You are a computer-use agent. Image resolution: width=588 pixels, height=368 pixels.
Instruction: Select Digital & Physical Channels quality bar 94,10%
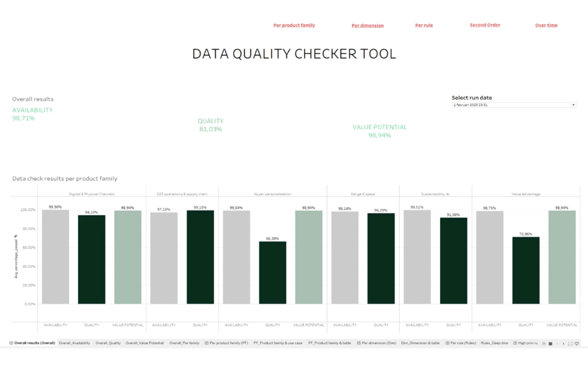coord(92,259)
